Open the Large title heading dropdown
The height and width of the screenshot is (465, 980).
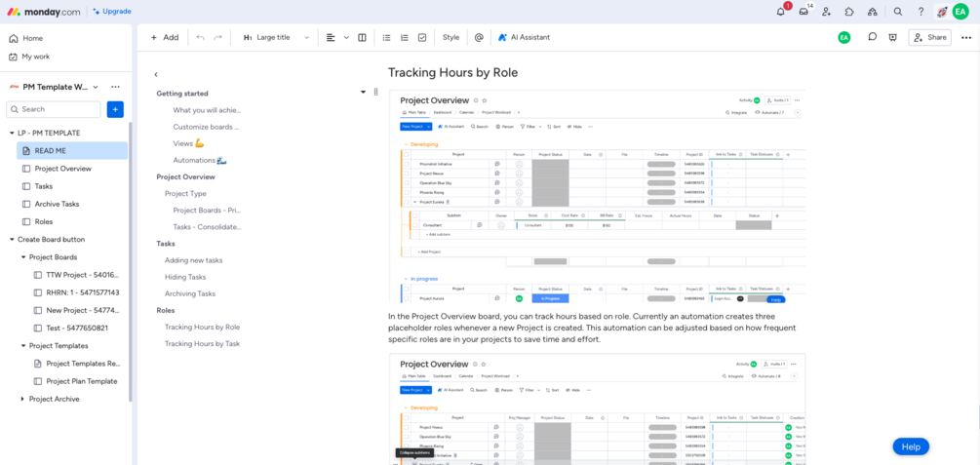pyautogui.click(x=276, y=37)
